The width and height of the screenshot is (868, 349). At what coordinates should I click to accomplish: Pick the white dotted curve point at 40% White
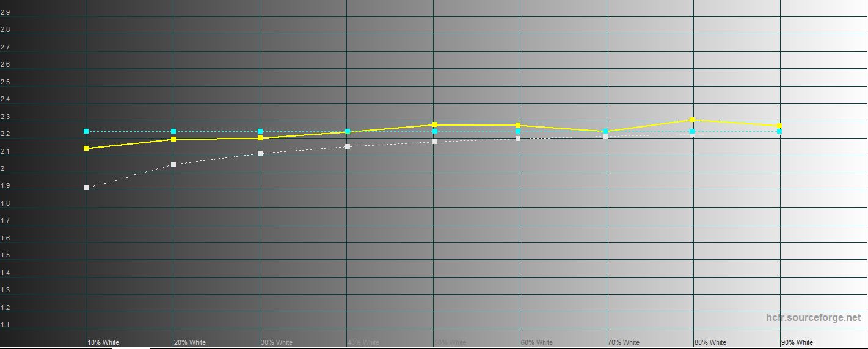coord(348,146)
